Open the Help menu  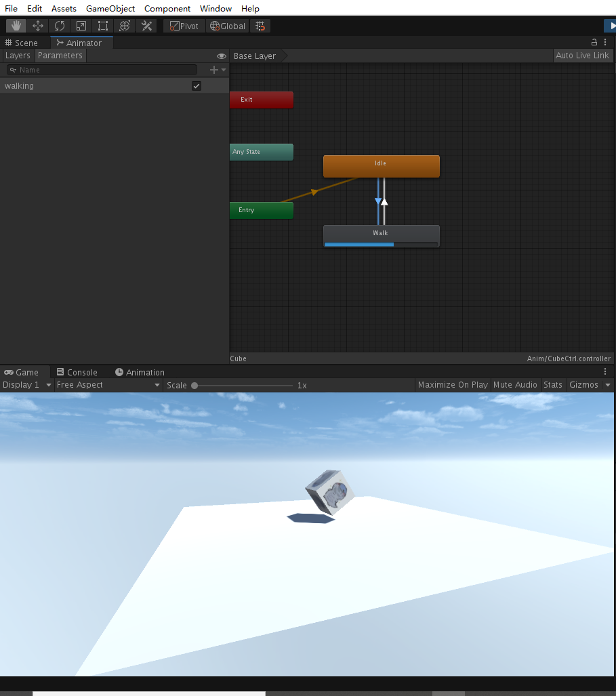pyautogui.click(x=250, y=8)
